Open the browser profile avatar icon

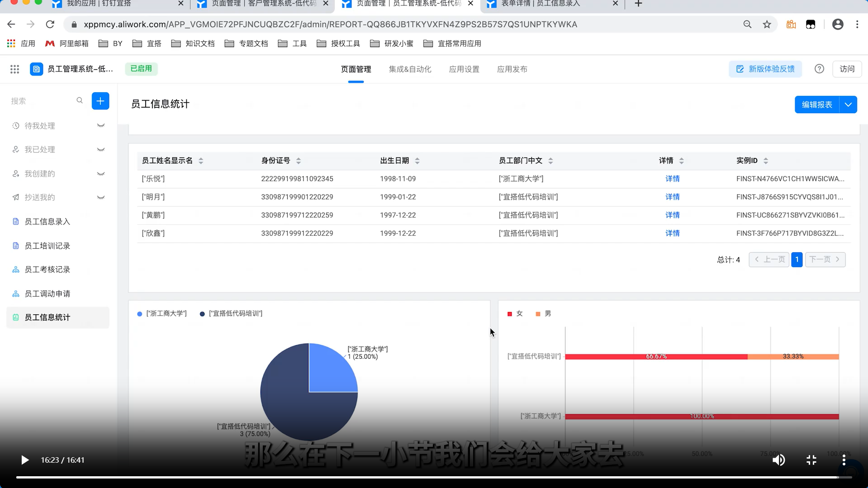[838, 24]
